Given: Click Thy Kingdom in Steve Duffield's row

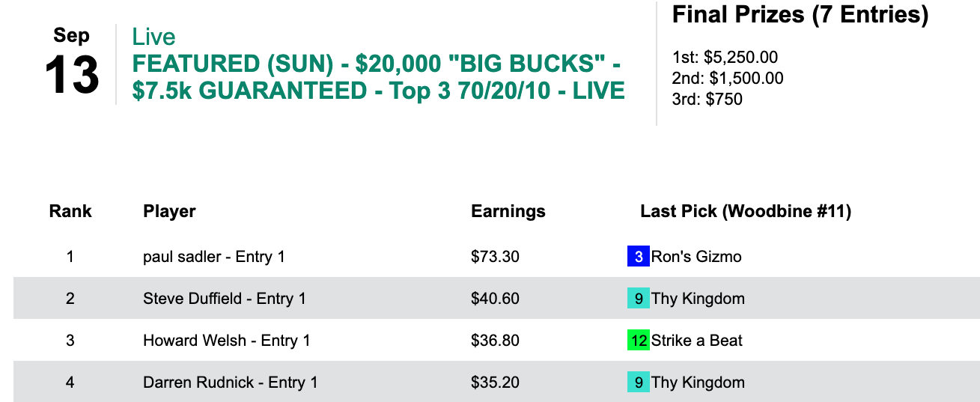Looking at the screenshot, I should pos(698,299).
